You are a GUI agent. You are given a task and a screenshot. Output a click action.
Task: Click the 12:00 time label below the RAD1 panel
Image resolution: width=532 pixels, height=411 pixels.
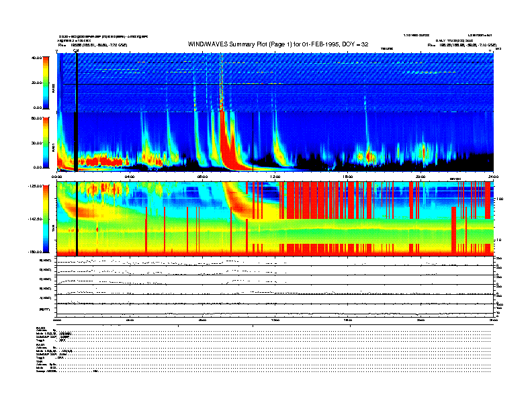pyautogui.click(x=275, y=177)
